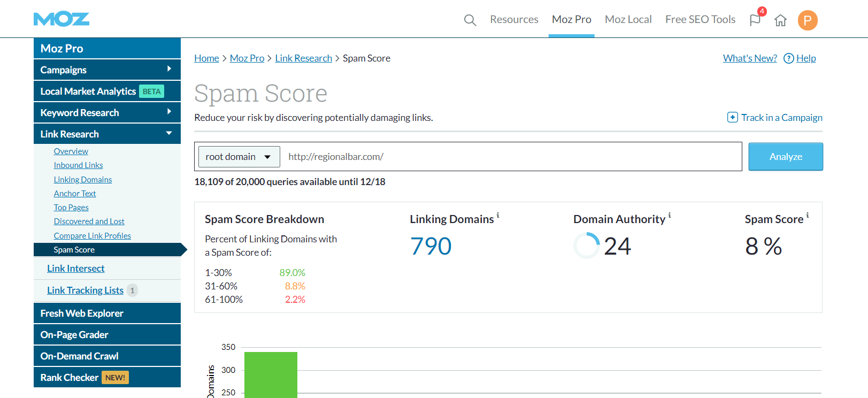The width and height of the screenshot is (868, 398).
Task: Show Linking Domains info tooltip icon
Action: (x=498, y=216)
